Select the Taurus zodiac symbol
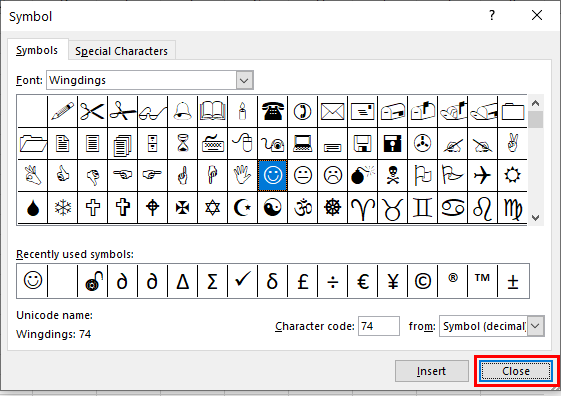The width and height of the screenshot is (561, 396). click(393, 207)
